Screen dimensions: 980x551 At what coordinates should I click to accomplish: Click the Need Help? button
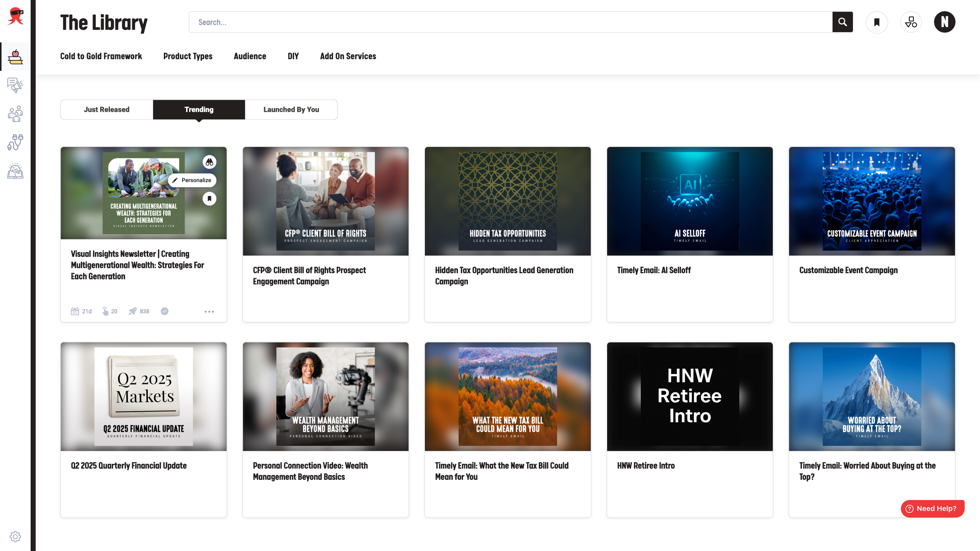pos(932,509)
